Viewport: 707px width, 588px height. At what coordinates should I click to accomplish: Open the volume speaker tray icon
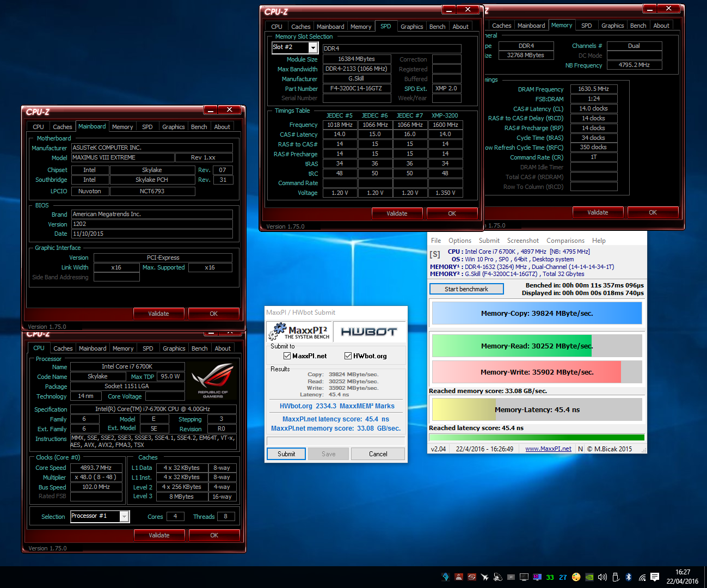pos(603,577)
